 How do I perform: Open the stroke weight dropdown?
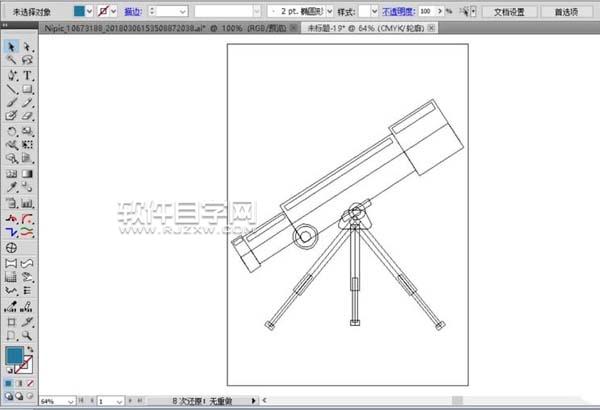click(x=183, y=11)
